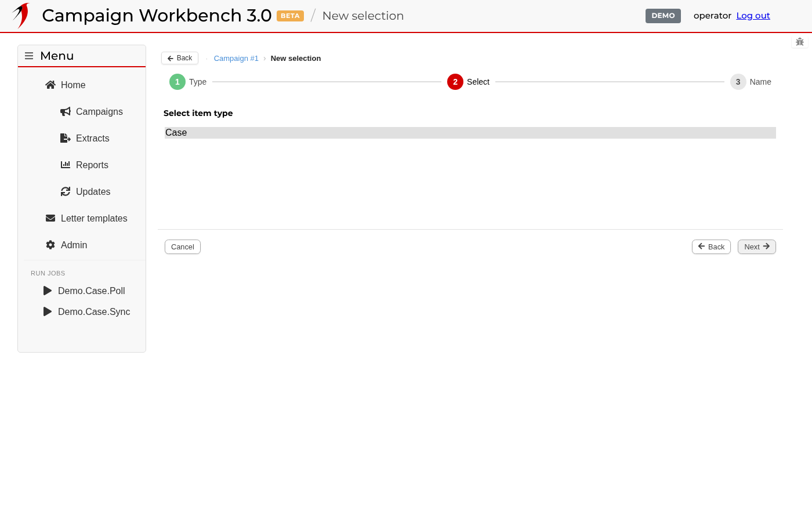Click the BETA badge
Viewport: 812px width, 522px height.
click(290, 16)
